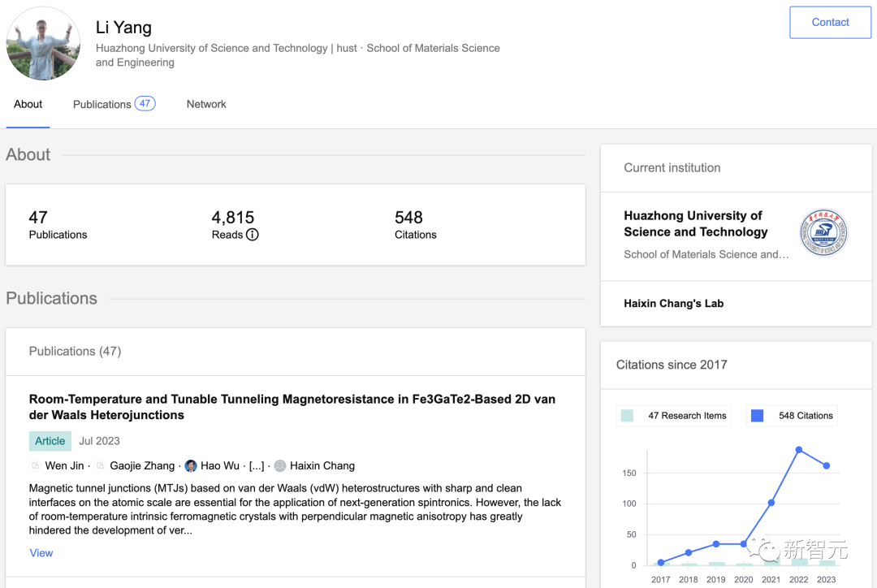
Task: Open Huazhong University logo
Action: click(823, 232)
